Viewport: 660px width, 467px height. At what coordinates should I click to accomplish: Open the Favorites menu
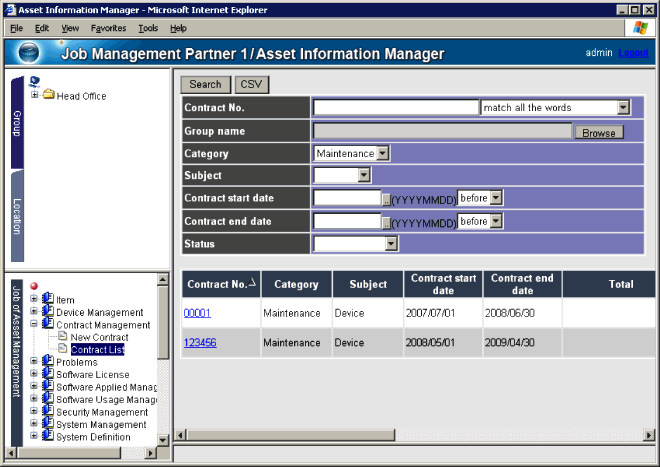108,28
